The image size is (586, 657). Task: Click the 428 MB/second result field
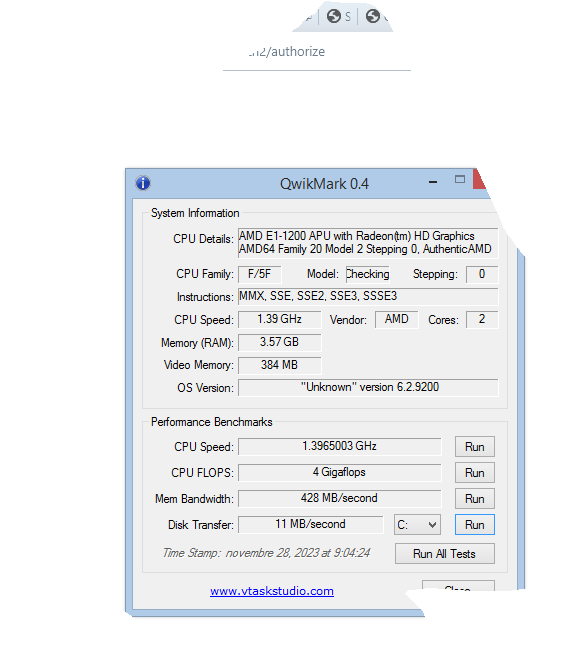click(340, 499)
